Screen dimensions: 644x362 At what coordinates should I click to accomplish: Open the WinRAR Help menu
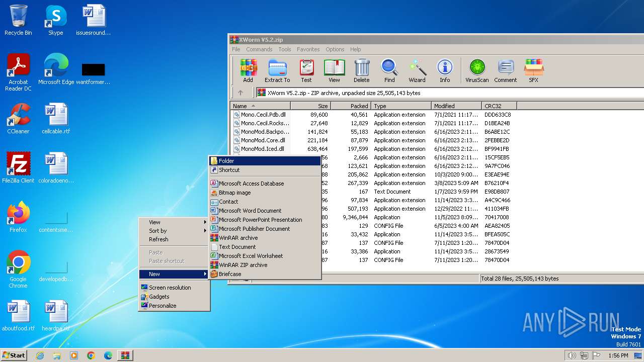click(x=355, y=49)
